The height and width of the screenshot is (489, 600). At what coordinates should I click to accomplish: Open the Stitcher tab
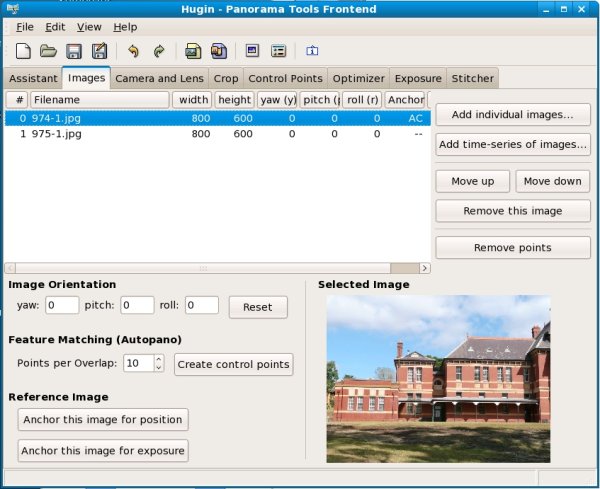pos(473,78)
